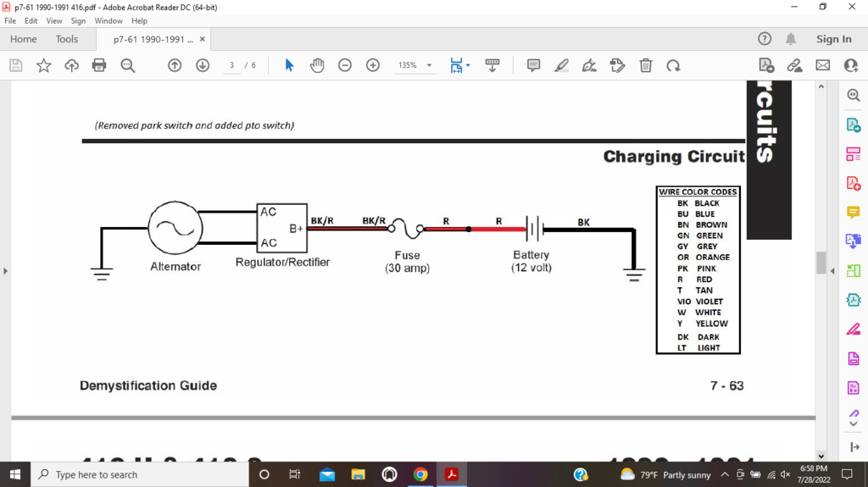Expand the left navigation pane arrow
The height and width of the screenshot is (487, 868).
pos(5,271)
